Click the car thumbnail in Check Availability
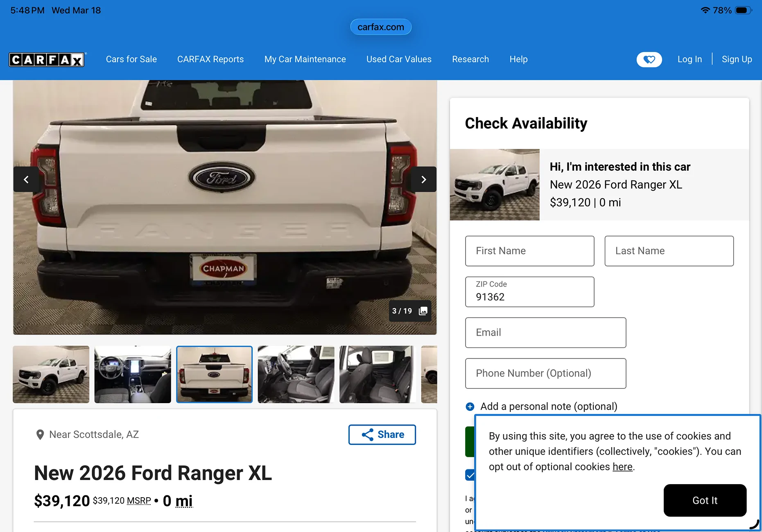 pos(495,185)
